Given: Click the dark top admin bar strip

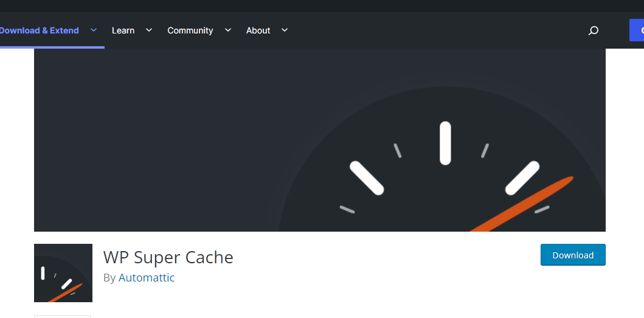Looking at the screenshot, I should point(322,5).
